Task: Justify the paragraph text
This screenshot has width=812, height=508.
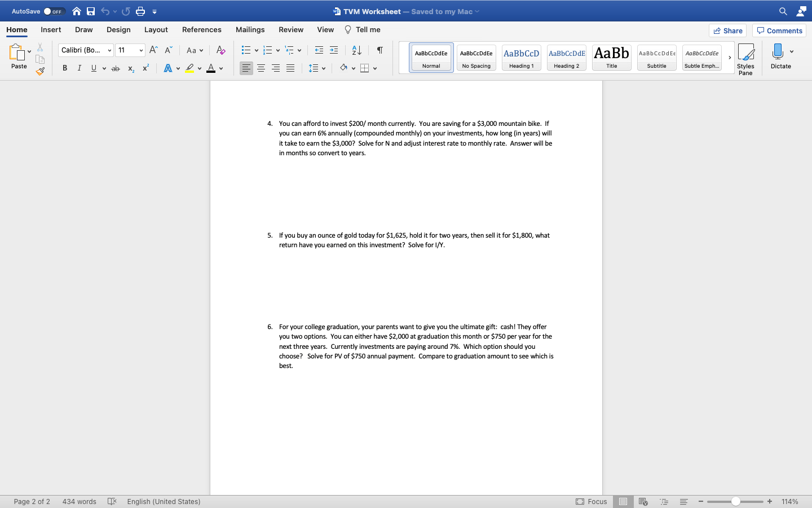Action: 290,68
